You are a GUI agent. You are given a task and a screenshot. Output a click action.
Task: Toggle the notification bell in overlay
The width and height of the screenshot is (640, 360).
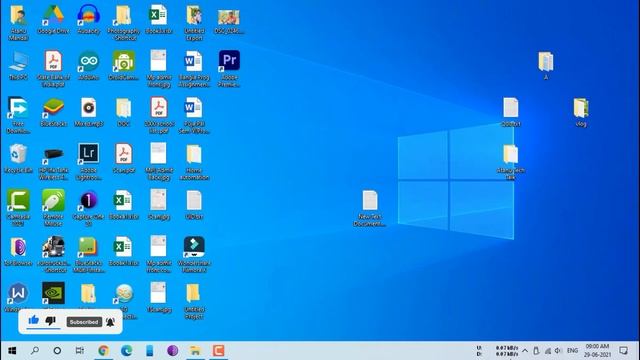coord(110,322)
